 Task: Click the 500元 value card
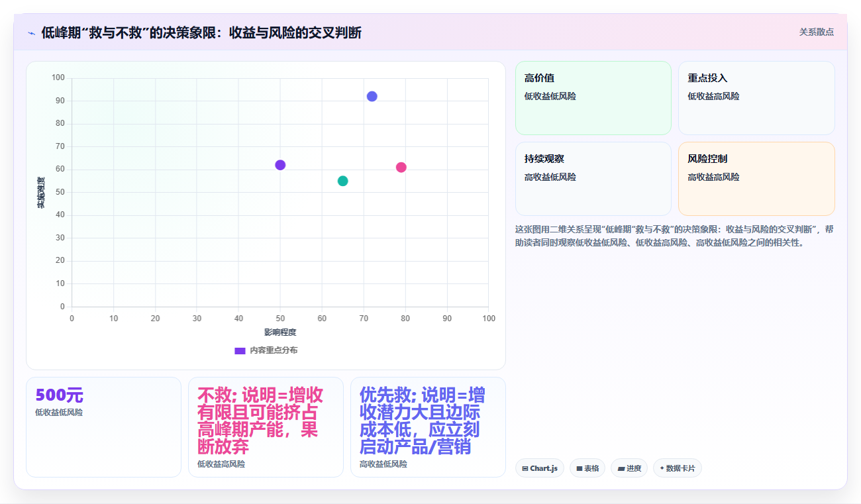coord(103,427)
